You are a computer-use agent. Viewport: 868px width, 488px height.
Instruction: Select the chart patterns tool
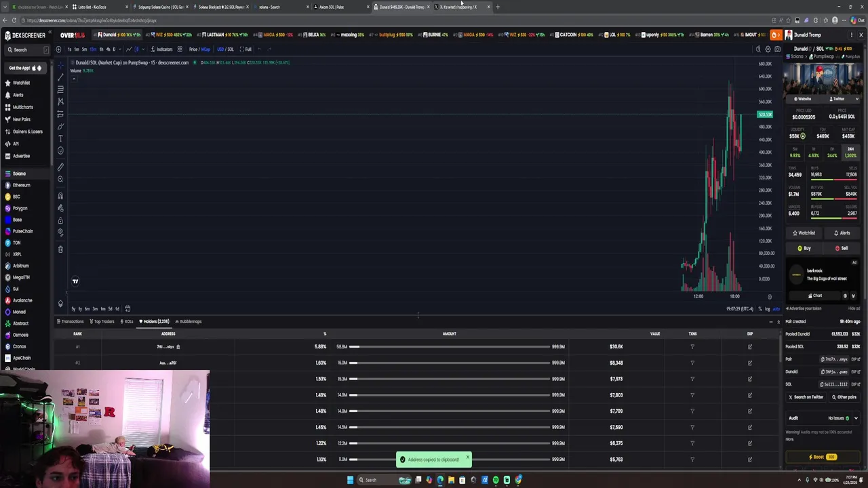click(60, 101)
